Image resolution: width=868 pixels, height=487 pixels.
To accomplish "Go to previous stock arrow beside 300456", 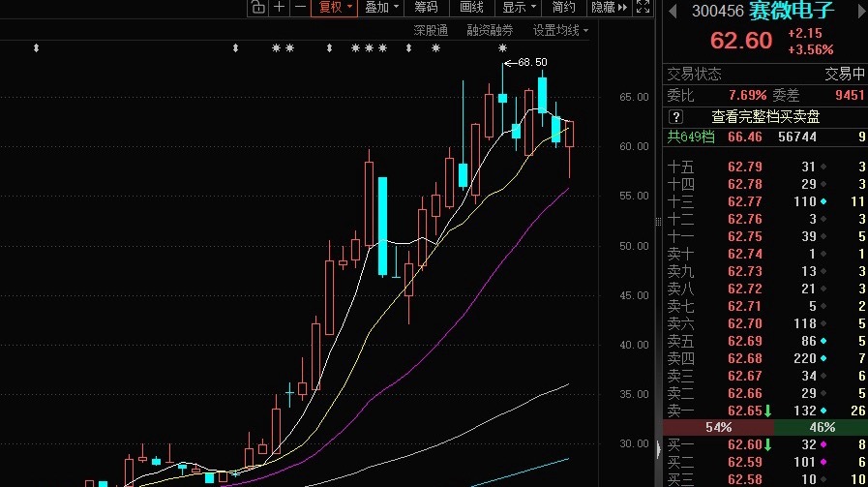I will pos(673,11).
